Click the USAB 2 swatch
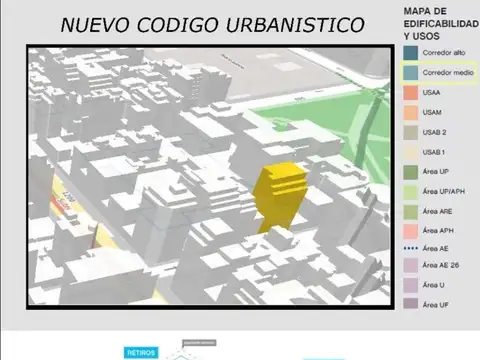480x360 pixels. coord(410,132)
